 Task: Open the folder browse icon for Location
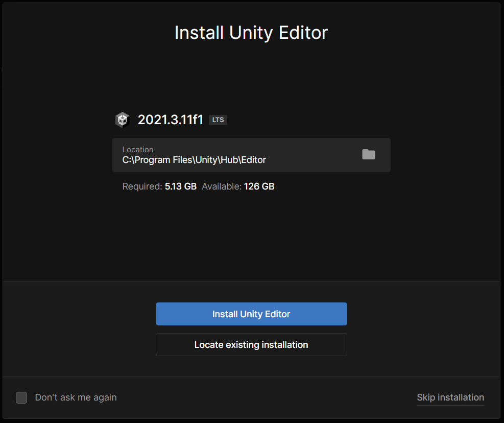click(x=368, y=154)
